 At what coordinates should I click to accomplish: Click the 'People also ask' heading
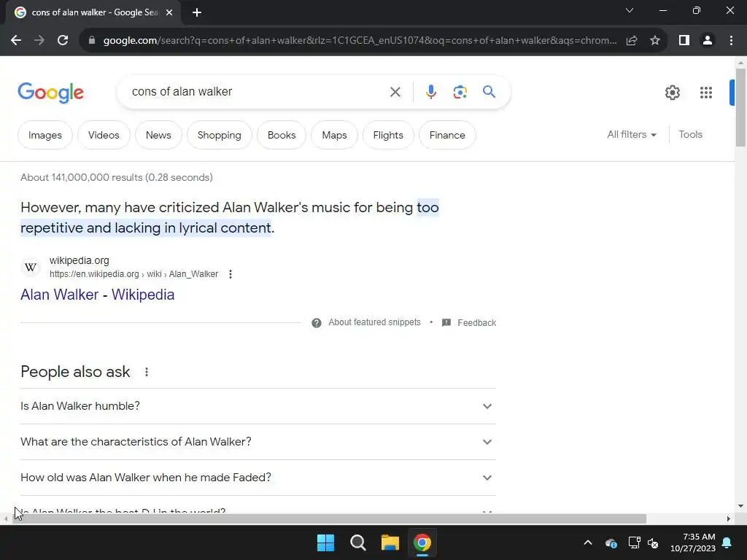[75, 372]
